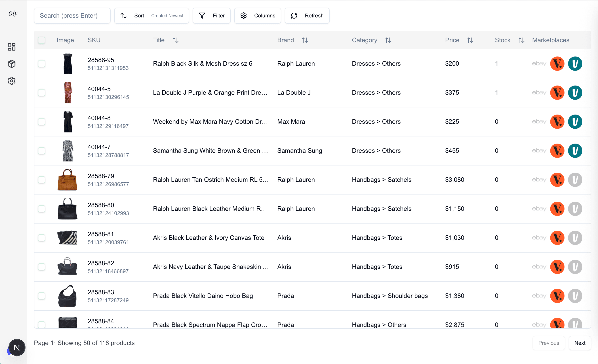Viewport: 598px width, 364px height.
Task: Click the Marketplaces column header
Action: tap(551, 40)
